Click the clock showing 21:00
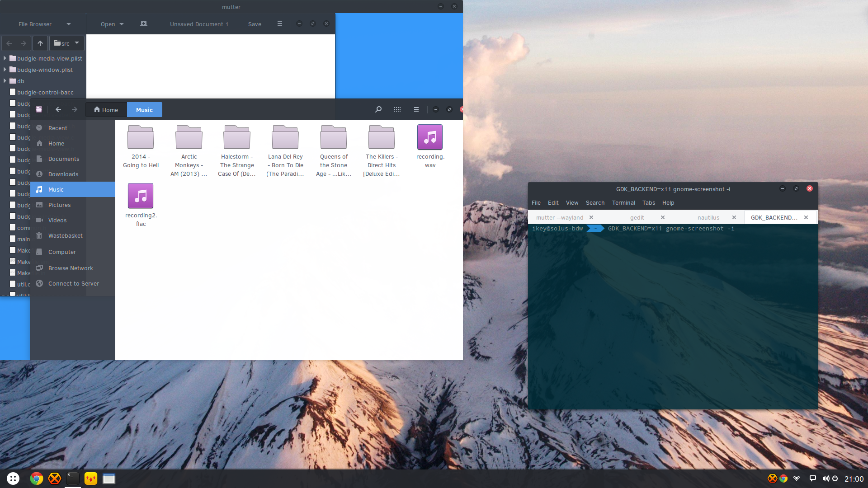 (x=854, y=479)
